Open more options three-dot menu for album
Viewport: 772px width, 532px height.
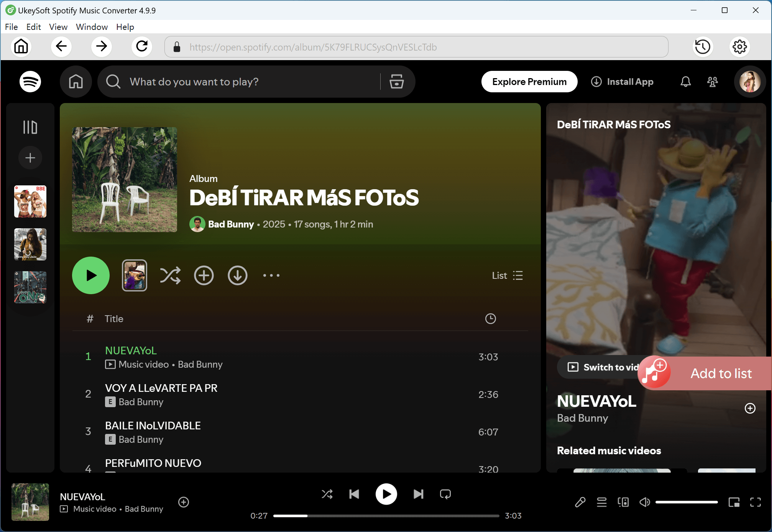(x=271, y=275)
